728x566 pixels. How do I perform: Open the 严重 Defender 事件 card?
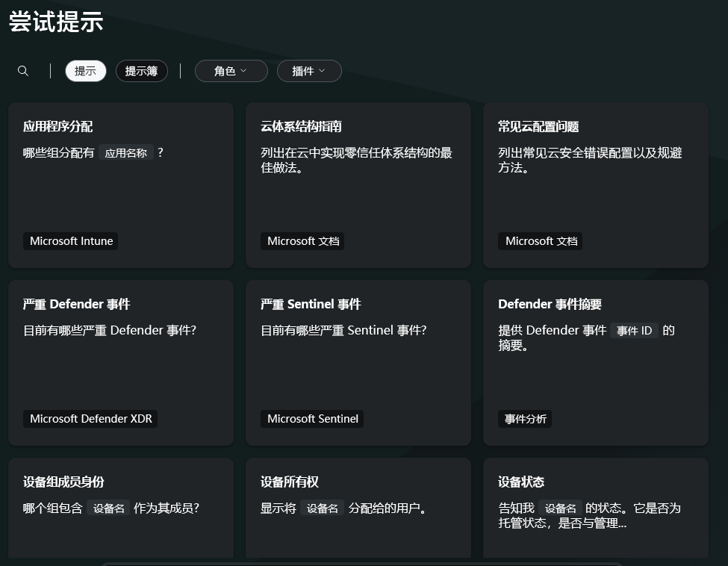coord(121,363)
